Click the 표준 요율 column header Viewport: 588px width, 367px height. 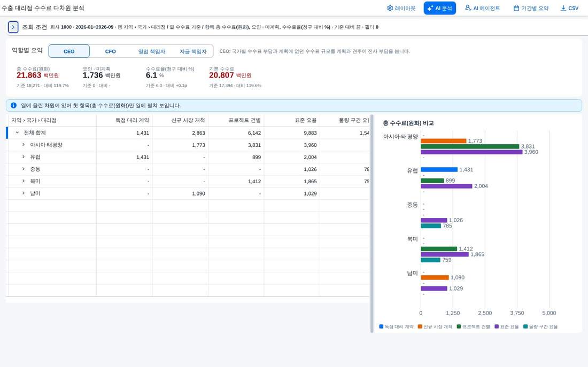coord(292,120)
